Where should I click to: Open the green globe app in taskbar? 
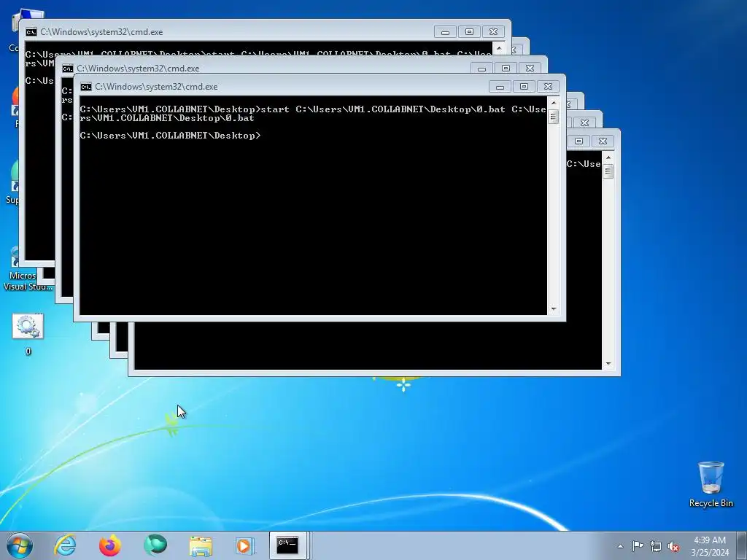[155, 545]
